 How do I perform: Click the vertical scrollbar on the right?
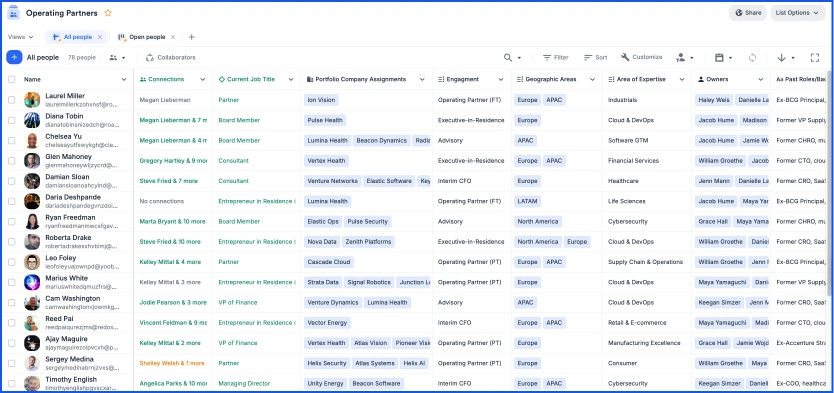[x=830, y=183]
